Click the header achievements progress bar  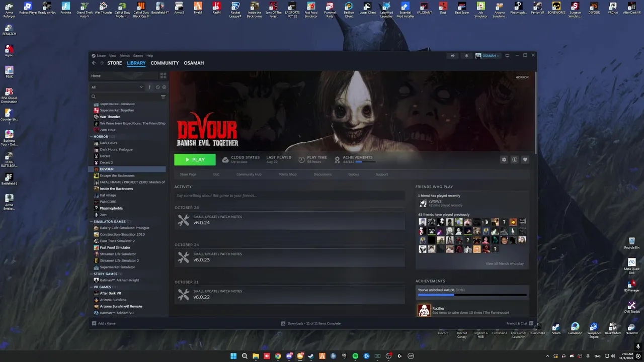click(x=365, y=162)
